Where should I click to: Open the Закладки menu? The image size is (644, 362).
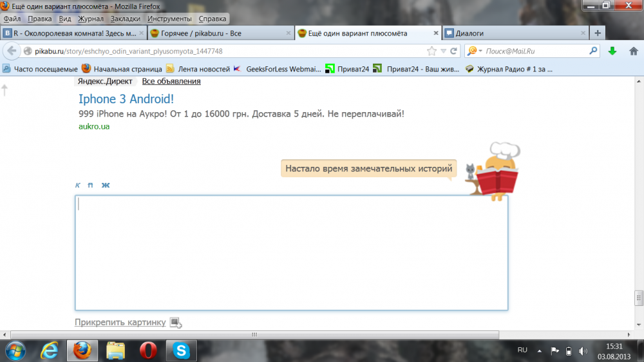coord(126,19)
